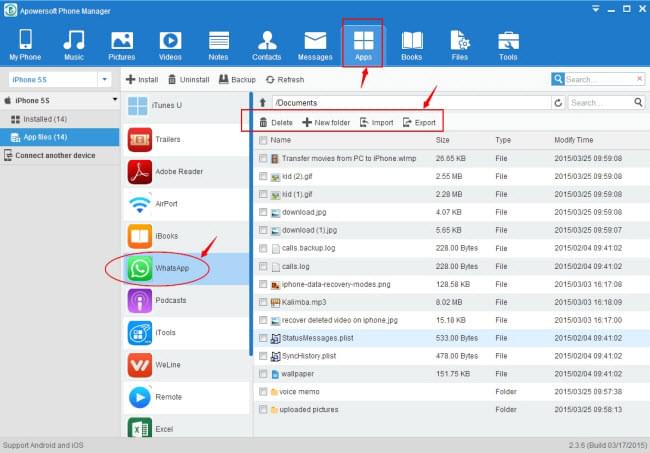
Task: Select the WhatsApp app
Action: (186, 268)
